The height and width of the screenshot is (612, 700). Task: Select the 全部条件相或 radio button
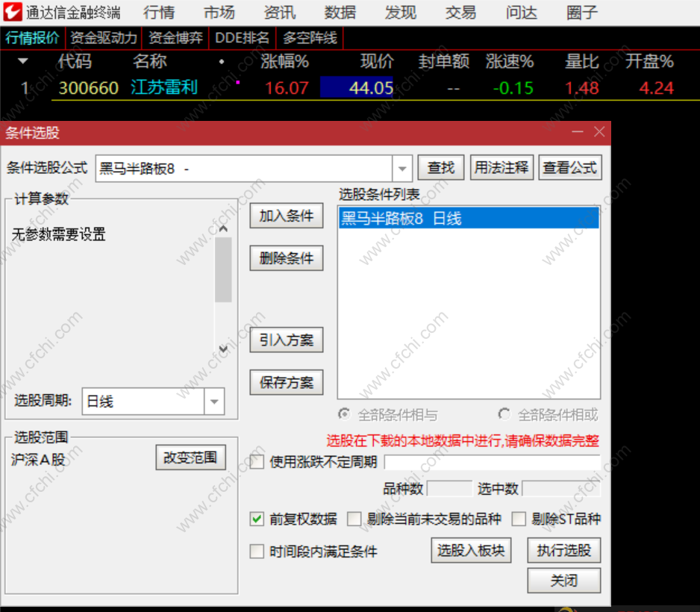tap(504, 414)
